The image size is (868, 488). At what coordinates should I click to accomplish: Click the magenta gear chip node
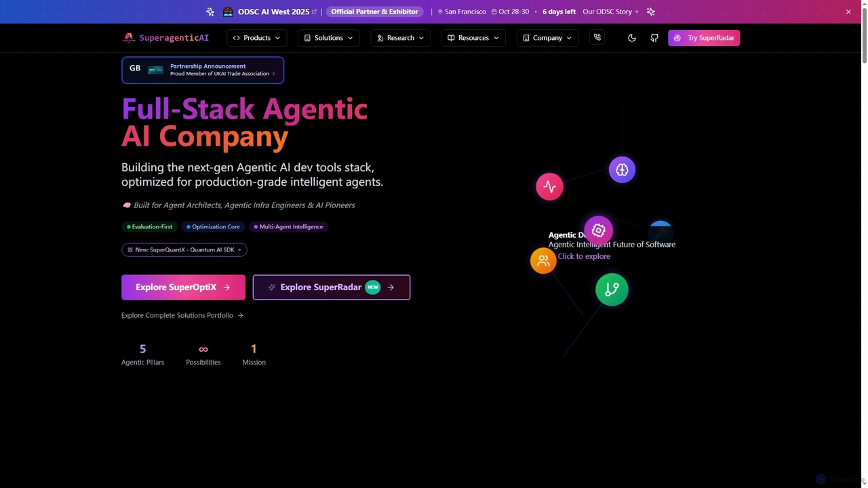pyautogui.click(x=598, y=230)
